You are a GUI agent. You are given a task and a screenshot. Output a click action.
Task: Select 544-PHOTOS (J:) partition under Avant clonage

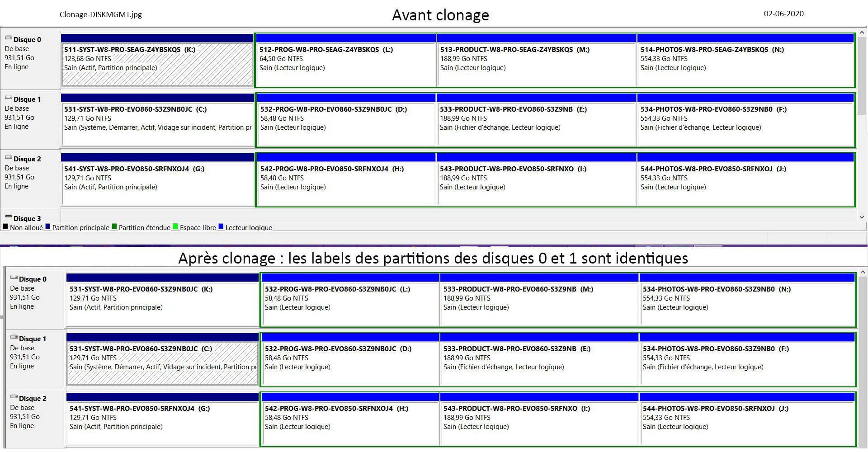[745, 179]
